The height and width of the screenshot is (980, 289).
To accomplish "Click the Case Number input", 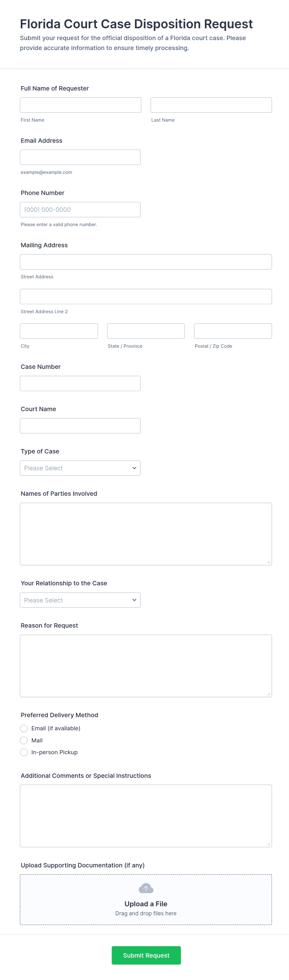I will point(80,383).
